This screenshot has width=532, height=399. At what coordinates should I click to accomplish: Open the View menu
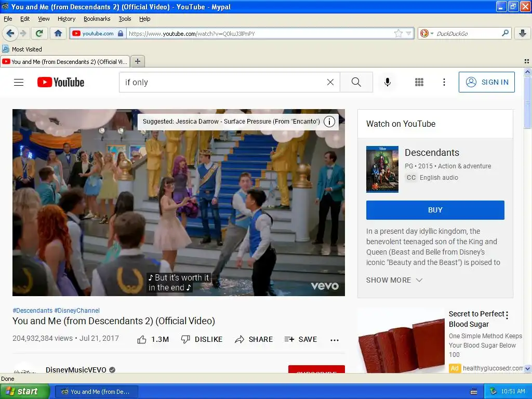click(44, 19)
